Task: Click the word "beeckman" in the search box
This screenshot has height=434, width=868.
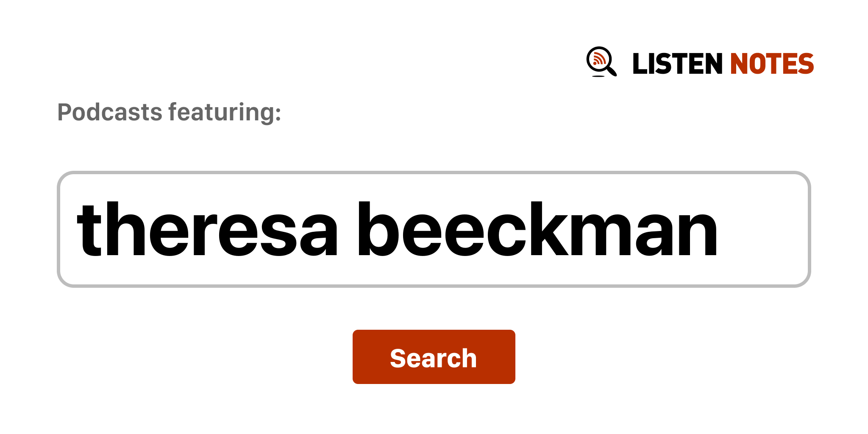Action: [x=537, y=229]
